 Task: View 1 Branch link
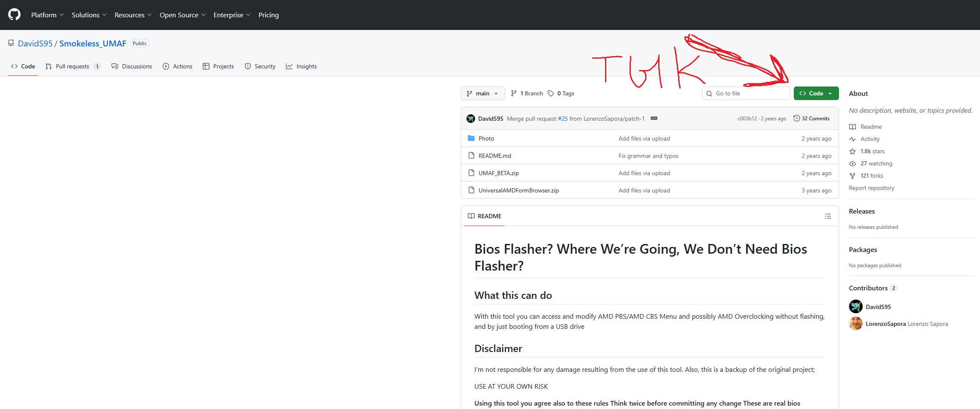coord(527,93)
